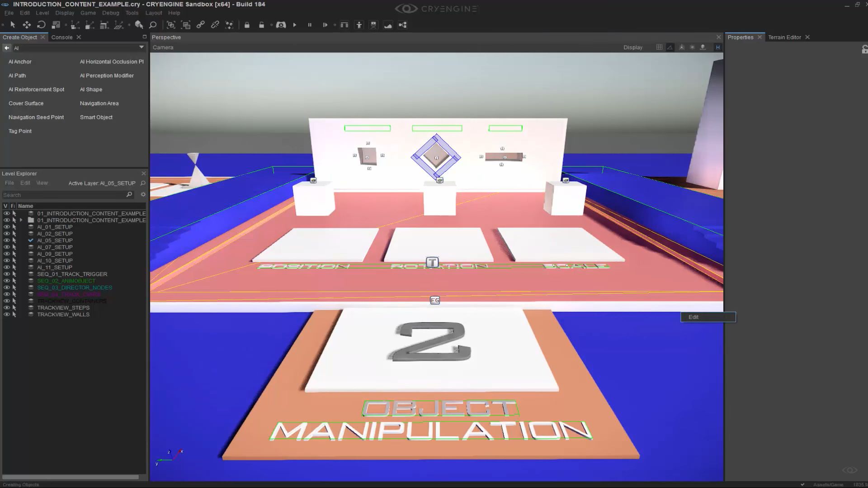Select Smart Object in the Create Object list

click(x=96, y=117)
